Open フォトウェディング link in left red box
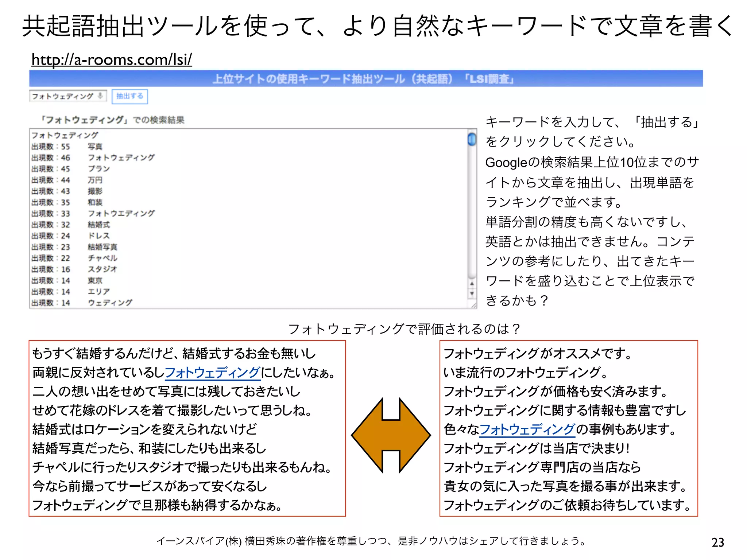Viewport: 747px width, 560px height. (x=213, y=373)
